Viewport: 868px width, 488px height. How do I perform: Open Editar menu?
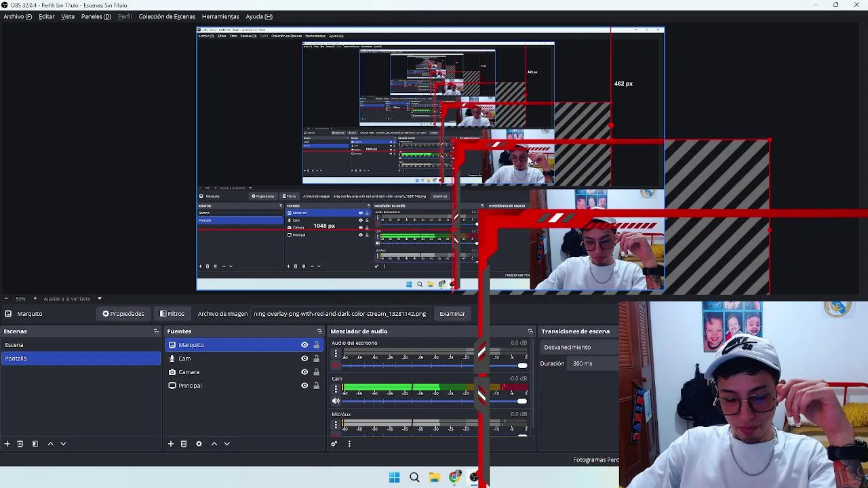point(47,16)
